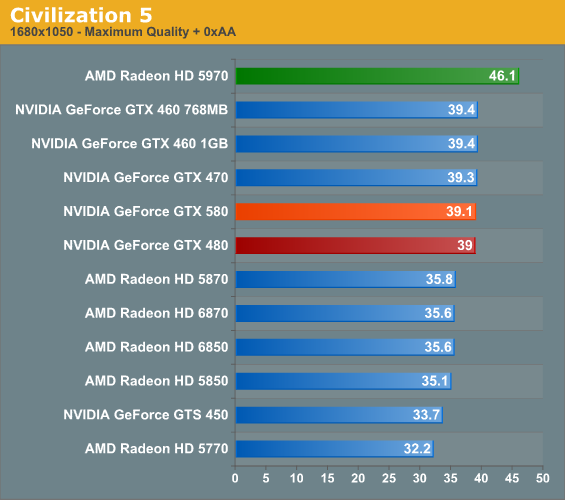Click the value "32.2"
Image resolution: width=565 pixels, height=500 pixels.
[x=417, y=448]
